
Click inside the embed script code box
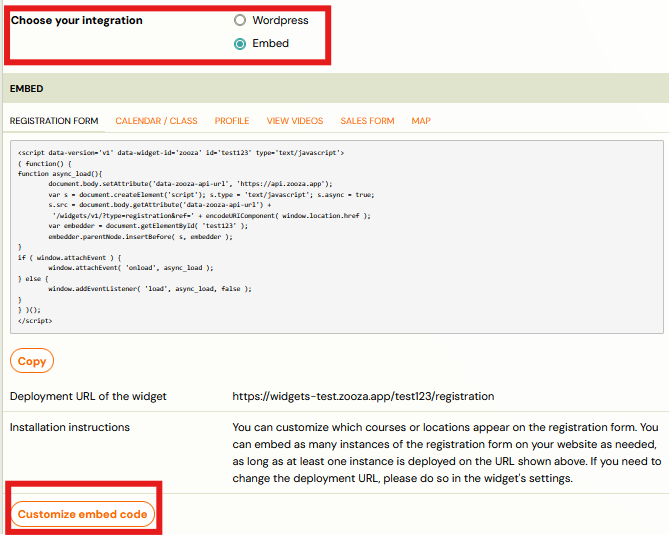coord(337,237)
